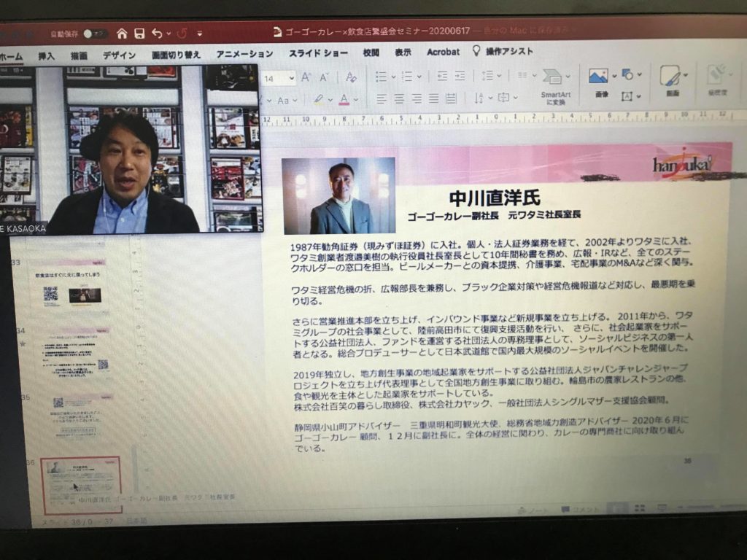This screenshot has height=560, width=747.
Task: Open the スライド ショー ribbon tab
Action: [x=318, y=52]
